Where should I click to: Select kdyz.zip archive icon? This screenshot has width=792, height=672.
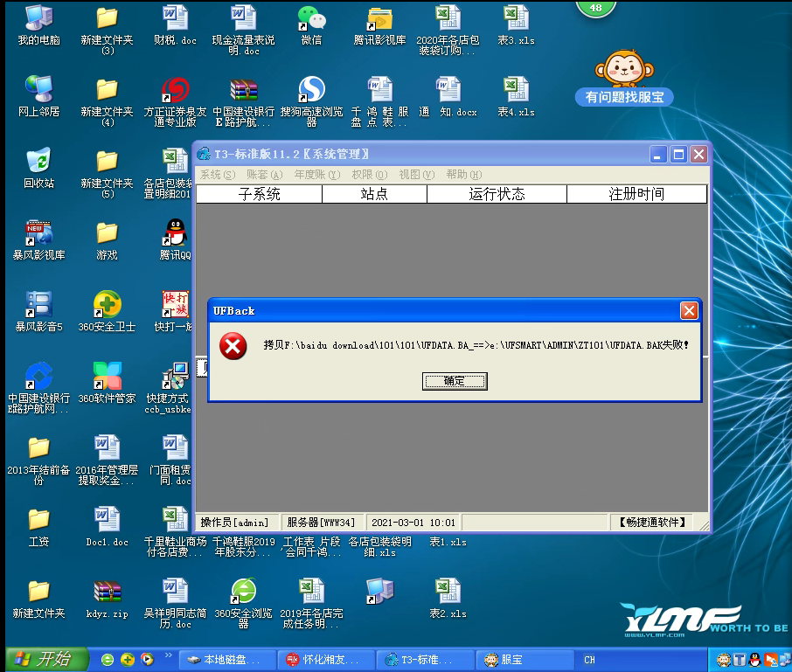coord(107,599)
